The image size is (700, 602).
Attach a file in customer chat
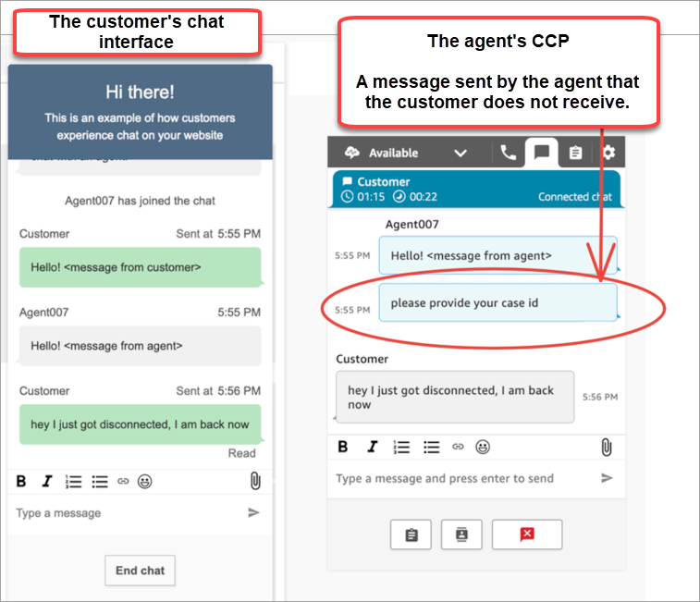tap(254, 481)
